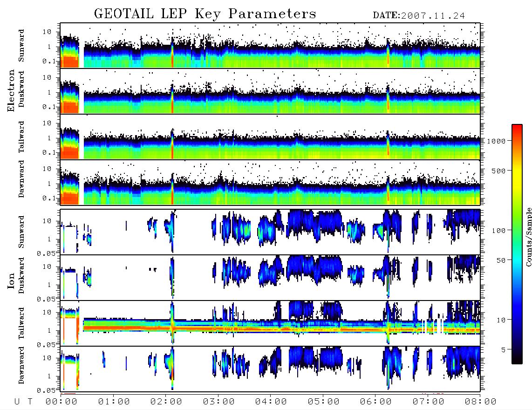Click the 02:00 time tick label

pyautogui.click(x=166, y=402)
